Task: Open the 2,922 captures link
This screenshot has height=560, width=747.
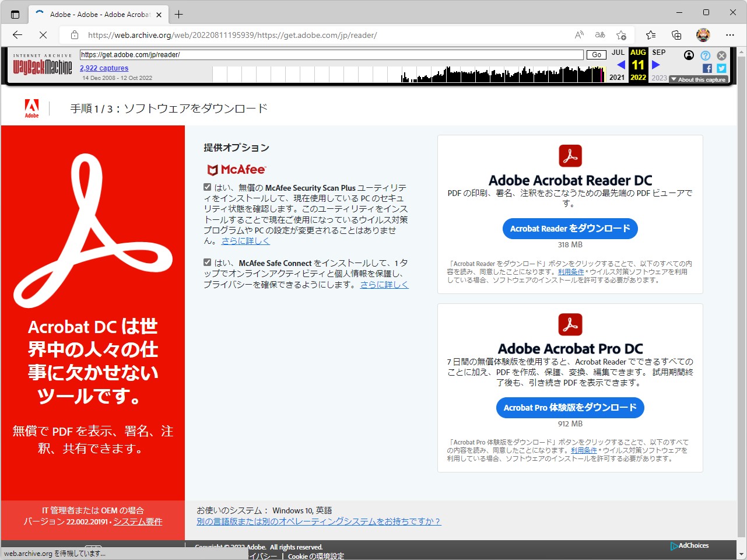Action: click(104, 68)
